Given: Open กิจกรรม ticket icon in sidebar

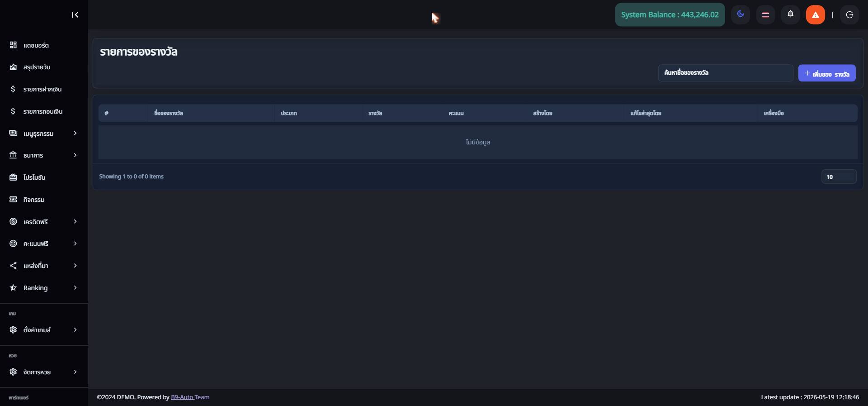Looking at the screenshot, I should click(x=13, y=200).
